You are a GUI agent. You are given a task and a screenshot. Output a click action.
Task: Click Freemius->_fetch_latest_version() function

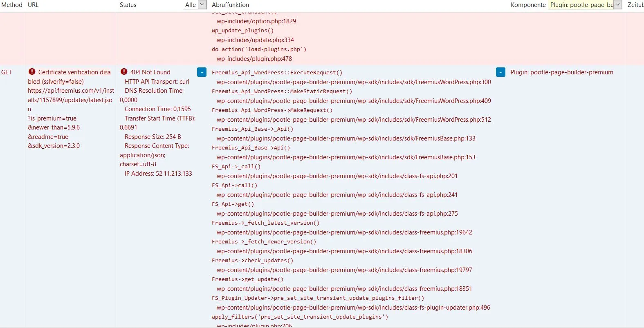(266, 223)
